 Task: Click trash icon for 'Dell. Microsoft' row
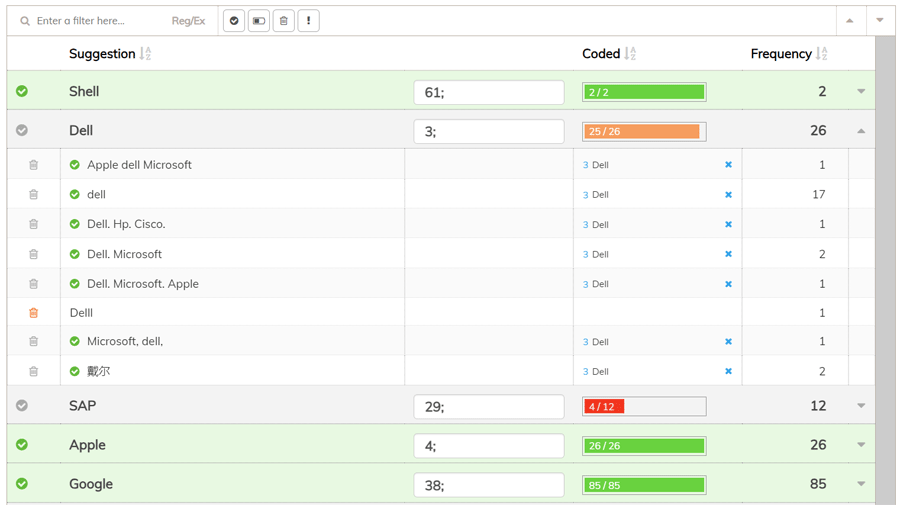(x=33, y=254)
